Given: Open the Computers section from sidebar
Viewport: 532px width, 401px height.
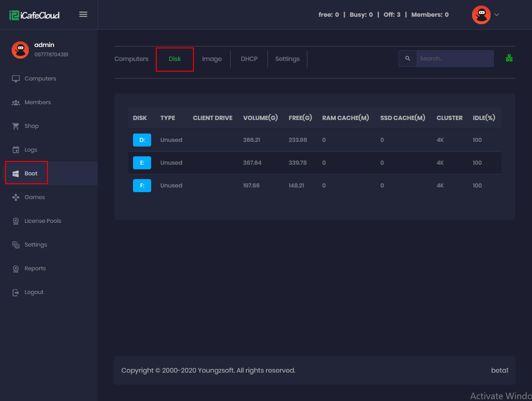Looking at the screenshot, I should point(39,78).
